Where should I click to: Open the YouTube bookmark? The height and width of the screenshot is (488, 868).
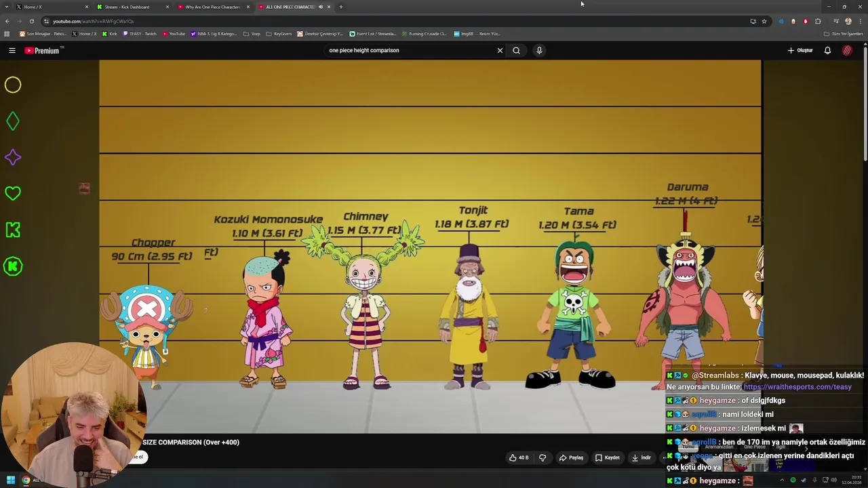pos(173,33)
